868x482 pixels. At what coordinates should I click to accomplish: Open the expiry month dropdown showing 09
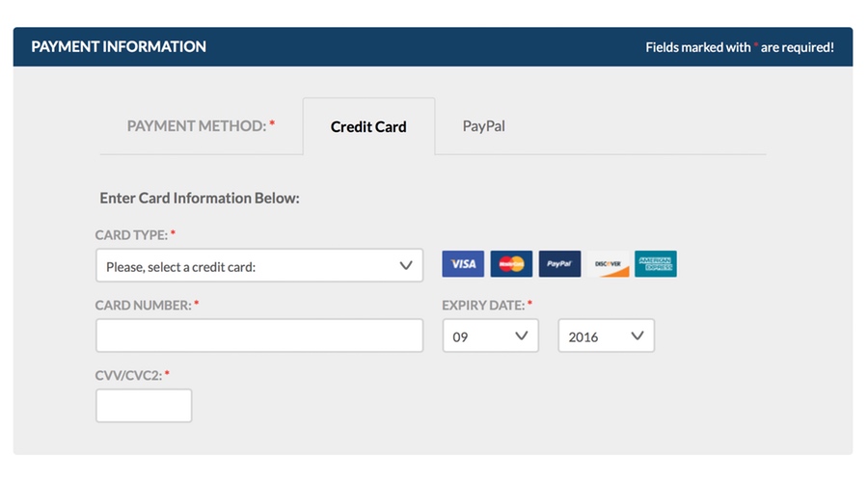point(491,335)
